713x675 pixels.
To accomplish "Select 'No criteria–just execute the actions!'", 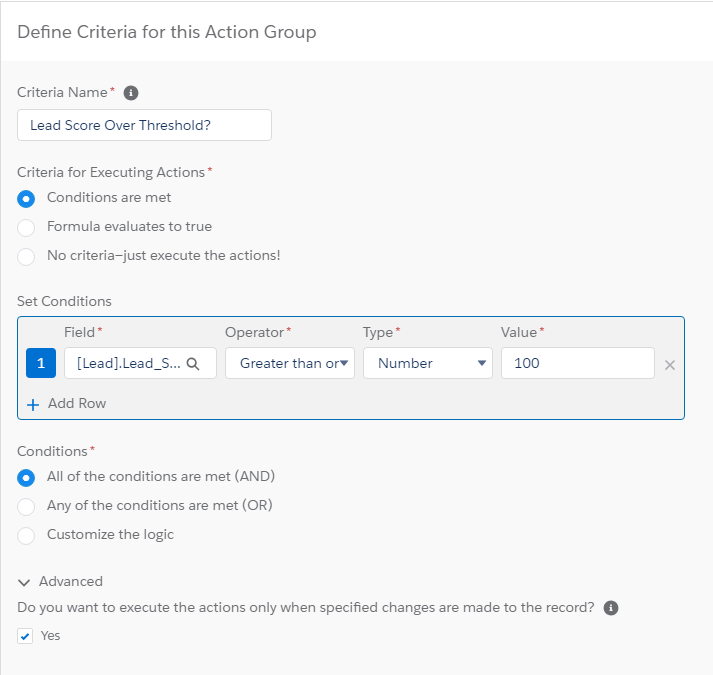I will tap(26, 256).
